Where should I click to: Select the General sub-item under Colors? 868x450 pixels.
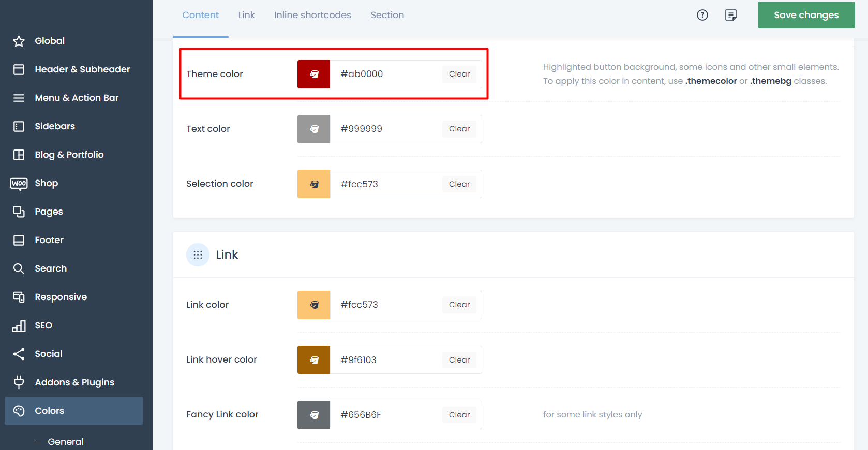click(66, 442)
